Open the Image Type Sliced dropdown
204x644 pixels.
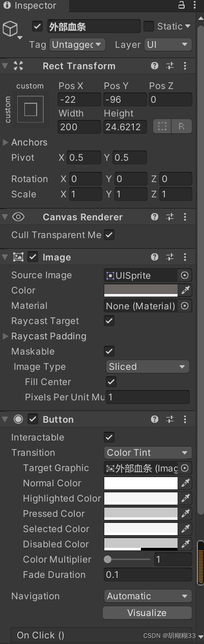[x=147, y=367]
